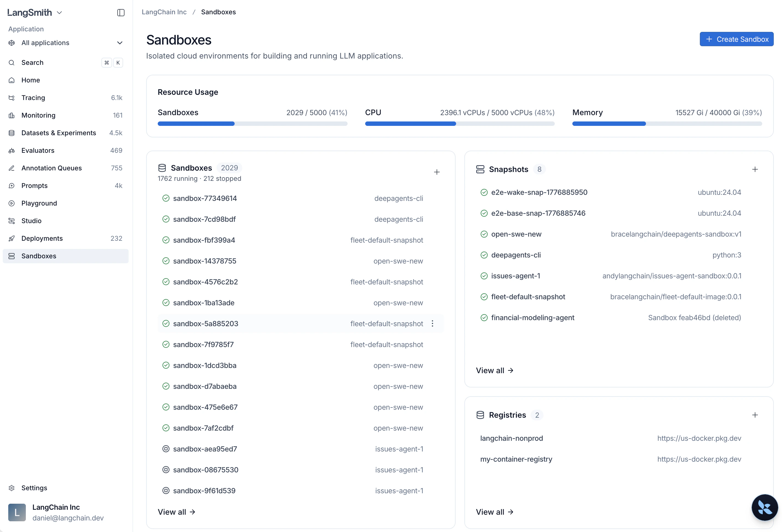The height and width of the screenshot is (532, 782).
Task: Expand the sandbox-14378755 row details
Action: 205,261
